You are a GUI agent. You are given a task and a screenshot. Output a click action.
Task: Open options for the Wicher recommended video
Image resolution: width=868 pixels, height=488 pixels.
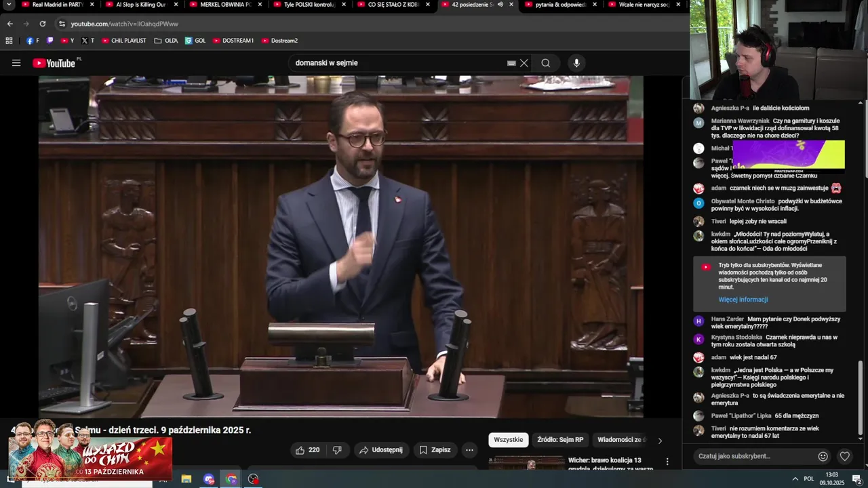[667, 462]
